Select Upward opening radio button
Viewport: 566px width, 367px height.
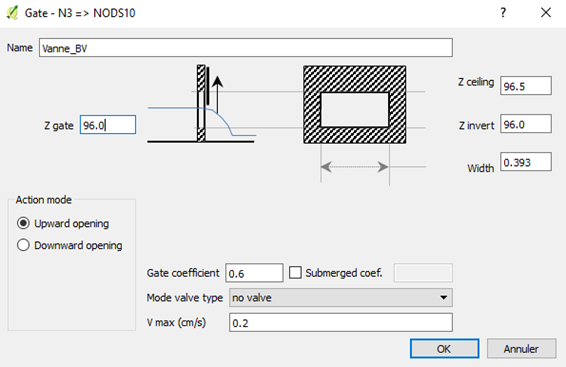(x=23, y=223)
